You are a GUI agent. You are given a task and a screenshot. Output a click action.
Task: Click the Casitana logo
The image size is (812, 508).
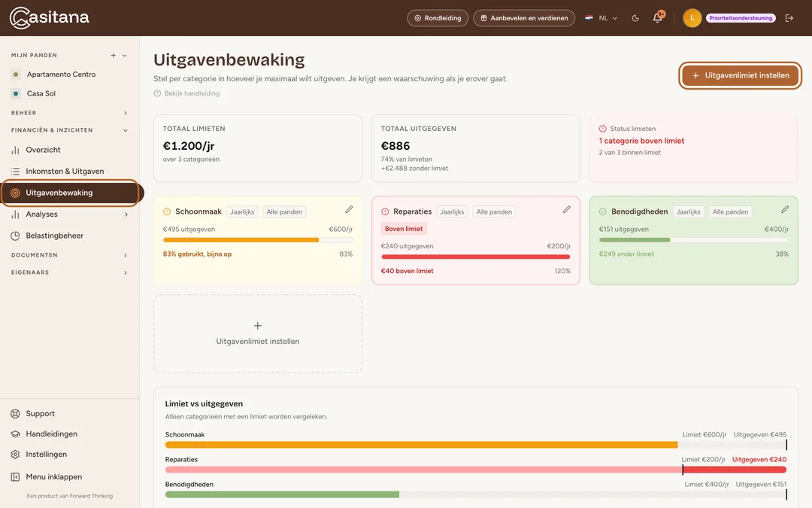49,17
